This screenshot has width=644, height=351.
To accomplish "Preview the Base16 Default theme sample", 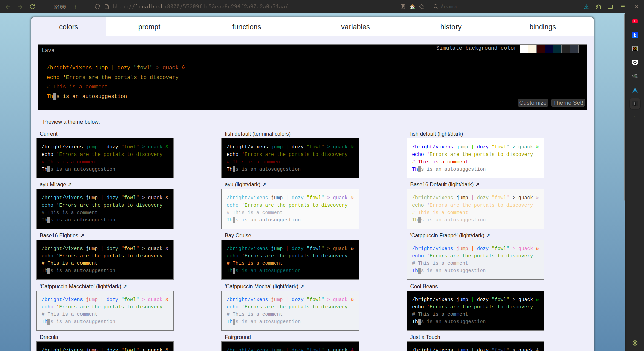I will coord(475,209).
